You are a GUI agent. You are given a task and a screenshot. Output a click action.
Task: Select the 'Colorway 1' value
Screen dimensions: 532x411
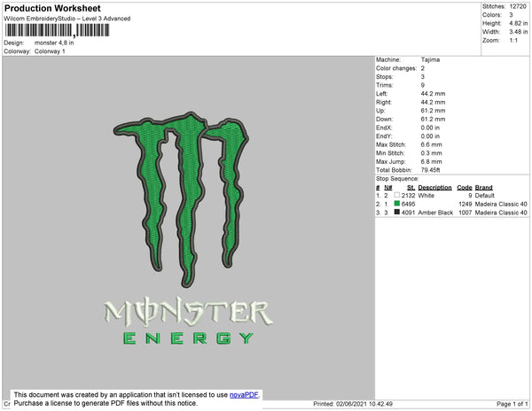pos(50,51)
